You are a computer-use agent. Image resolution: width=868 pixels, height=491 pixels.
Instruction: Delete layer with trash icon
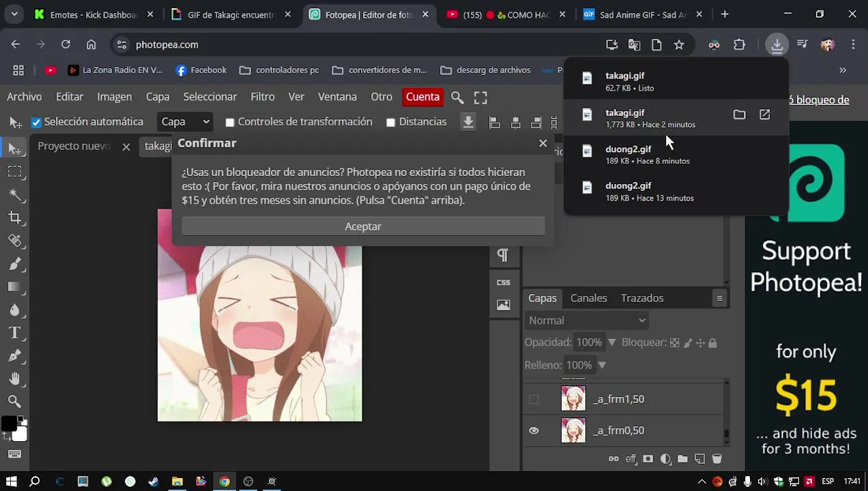717,459
